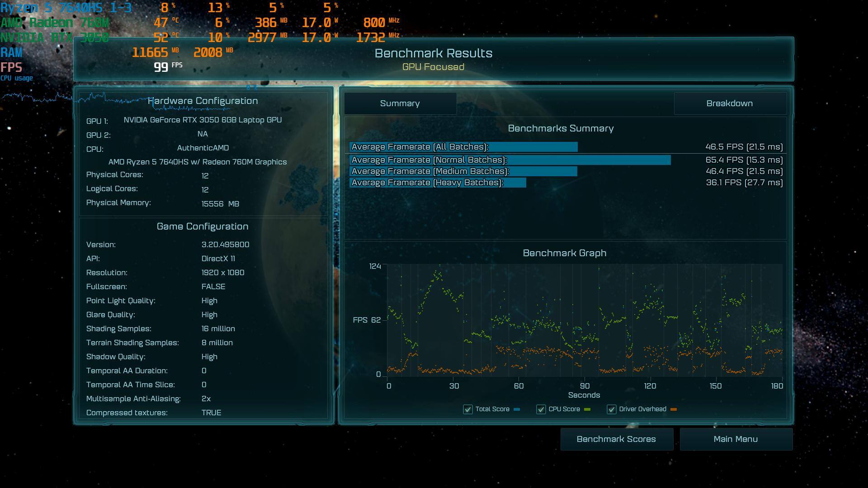Viewport: 868px width, 488px height.
Task: Open the Breakdown tab
Action: pos(729,103)
